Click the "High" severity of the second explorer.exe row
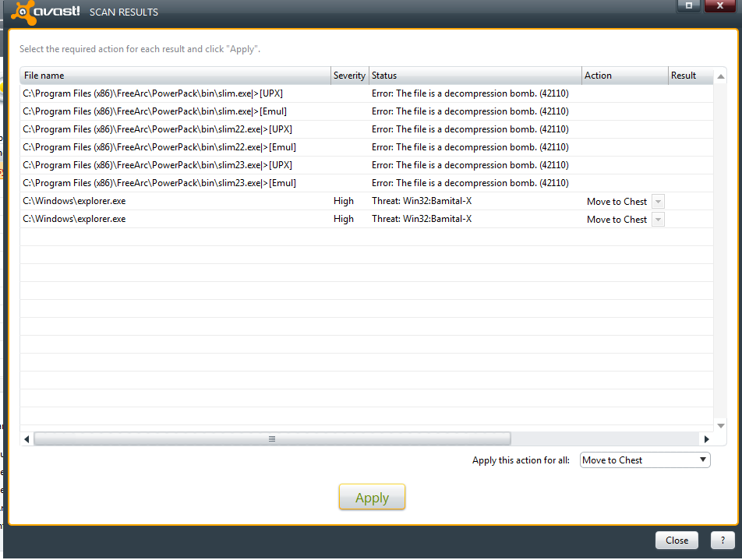This screenshot has height=560, width=742. click(x=344, y=219)
